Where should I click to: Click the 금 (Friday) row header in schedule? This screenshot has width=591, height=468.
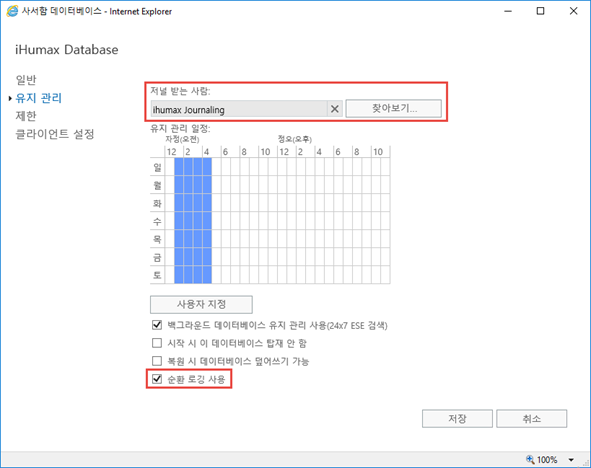(x=157, y=257)
